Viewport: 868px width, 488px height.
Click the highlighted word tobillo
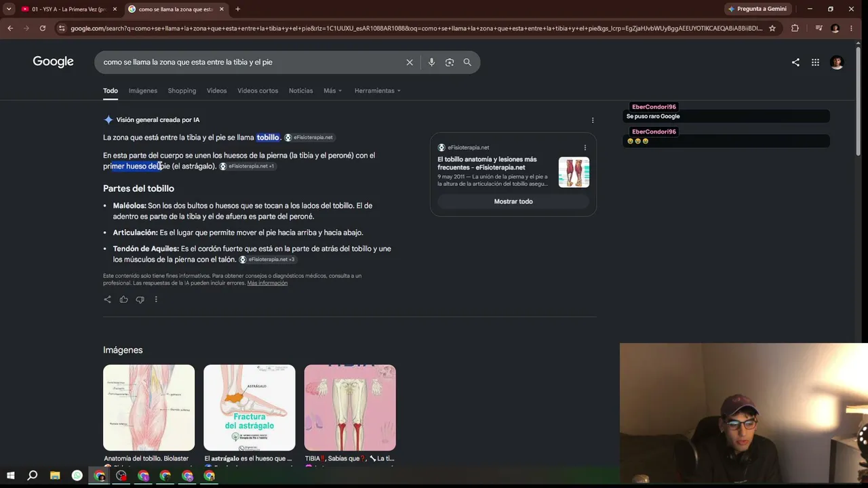(x=268, y=138)
